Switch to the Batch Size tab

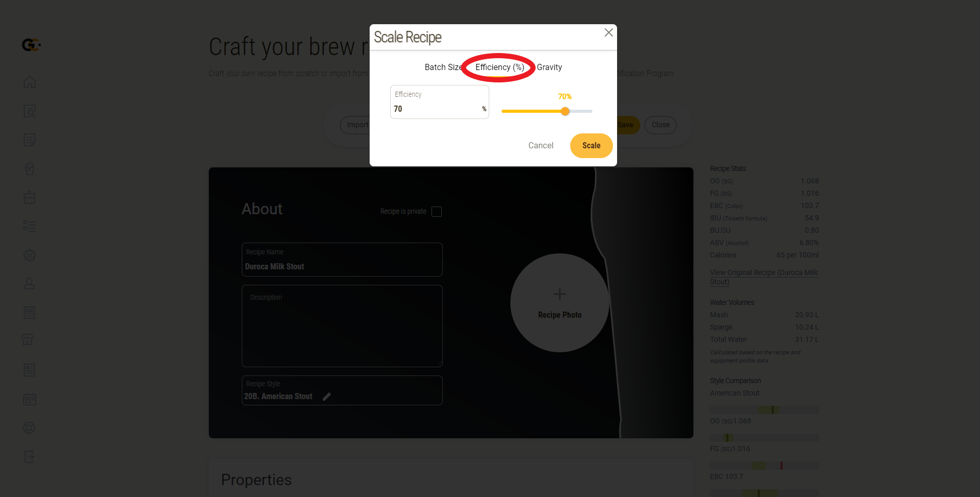pos(443,67)
